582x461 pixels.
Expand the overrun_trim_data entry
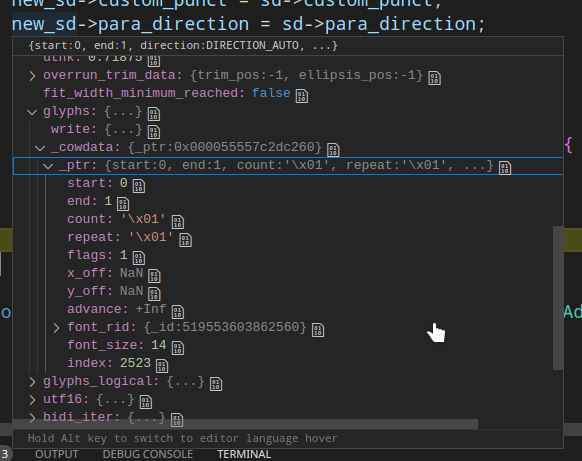pos(32,76)
